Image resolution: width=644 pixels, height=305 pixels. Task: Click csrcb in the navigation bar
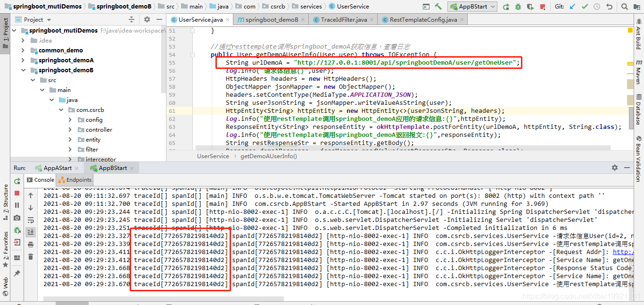point(276,6)
